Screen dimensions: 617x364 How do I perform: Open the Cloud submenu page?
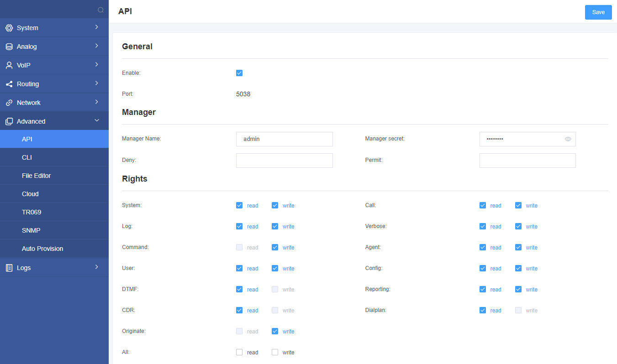click(x=54, y=194)
